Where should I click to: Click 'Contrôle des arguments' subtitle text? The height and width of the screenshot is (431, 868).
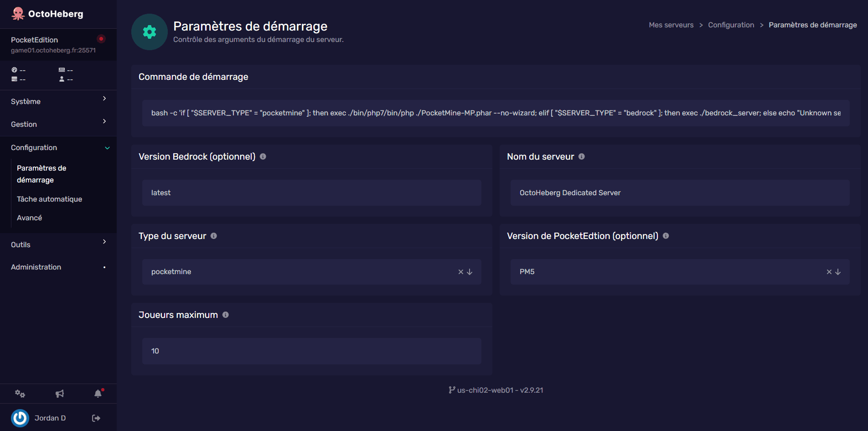point(258,40)
